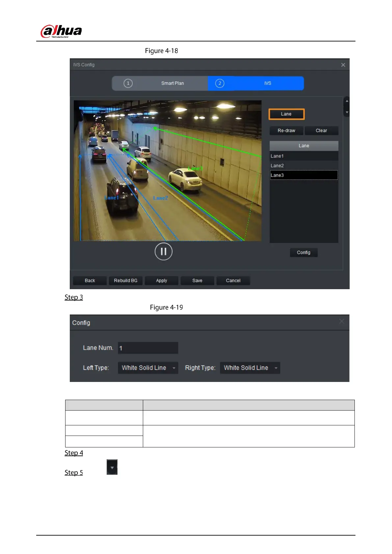This screenshot has width=392, height=554.
Task: Click the Clear button
Action: click(x=321, y=131)
